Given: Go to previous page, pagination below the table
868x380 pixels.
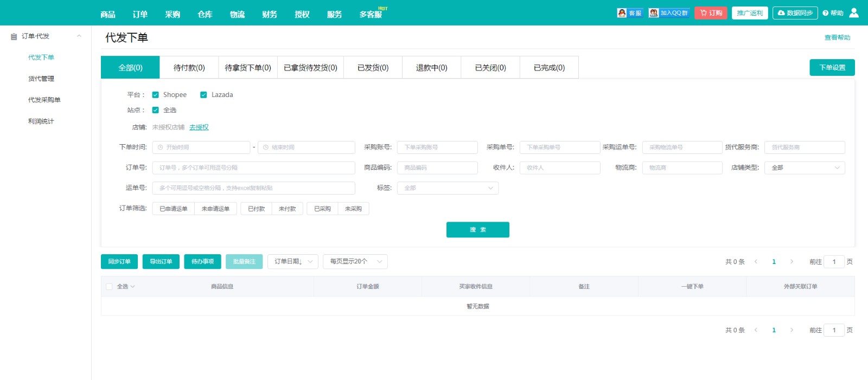Looking at the screenshot, I should click(x=756, y=330).
